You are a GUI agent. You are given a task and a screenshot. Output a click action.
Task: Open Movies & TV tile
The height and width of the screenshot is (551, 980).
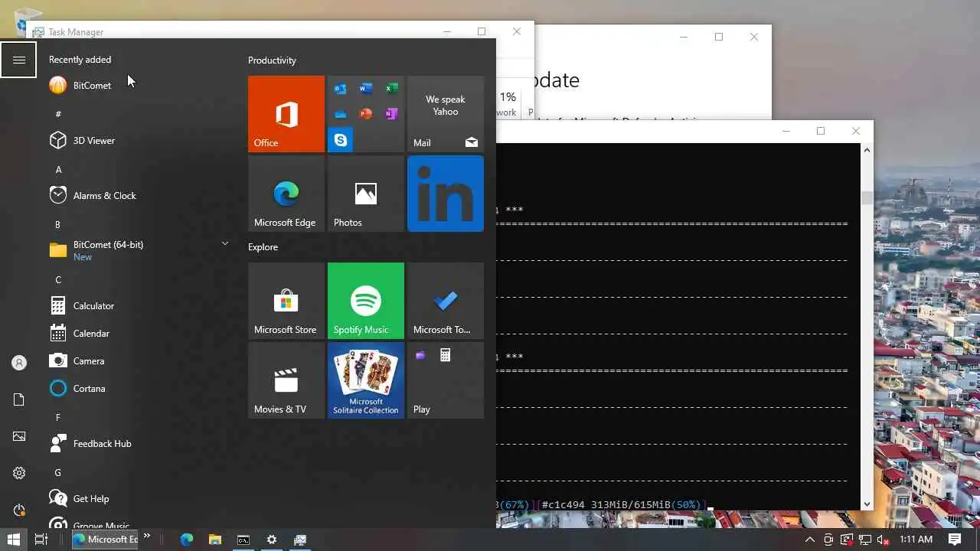(286, 380)
